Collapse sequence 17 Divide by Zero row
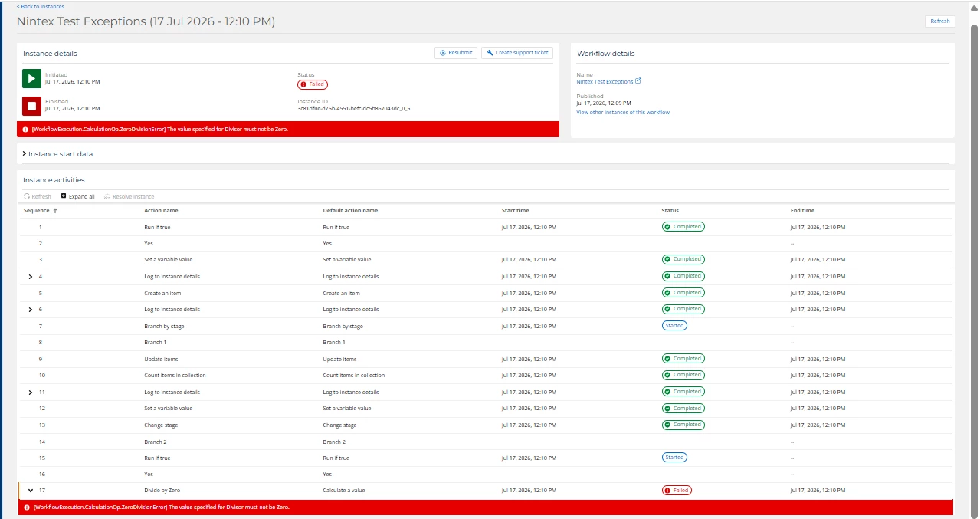 (31, 491)
